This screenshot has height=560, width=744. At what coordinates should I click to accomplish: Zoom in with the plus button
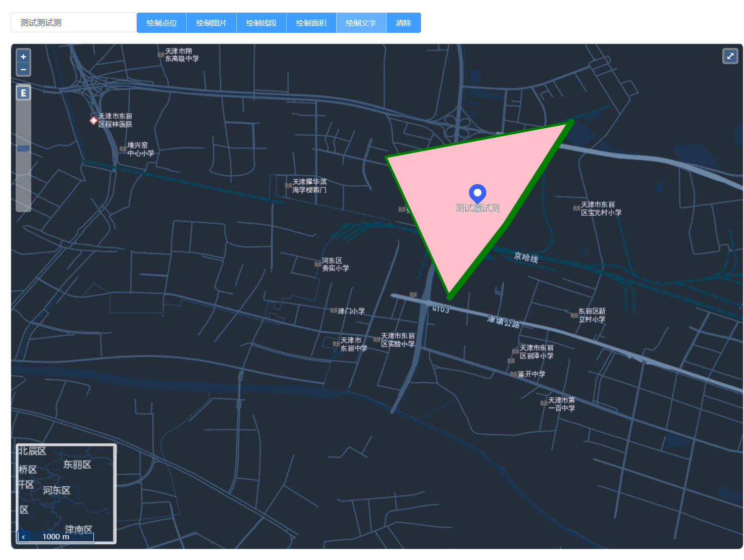(x=23, y=57)
